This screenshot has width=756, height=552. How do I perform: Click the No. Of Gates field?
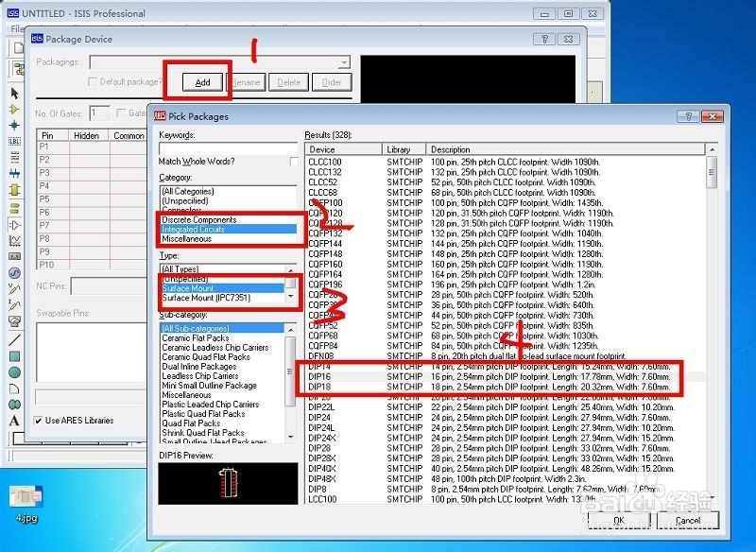[100, 113]
